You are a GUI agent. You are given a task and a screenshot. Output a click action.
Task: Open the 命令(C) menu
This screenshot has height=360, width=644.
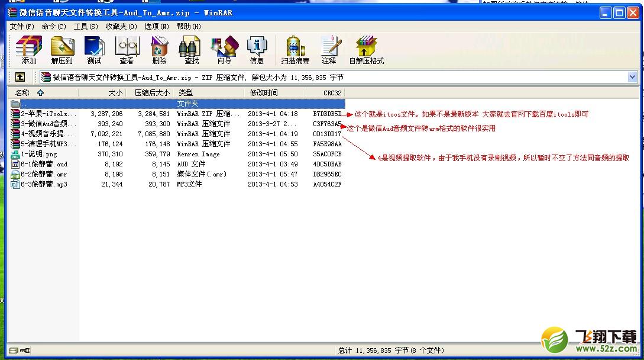coord(54,26)
